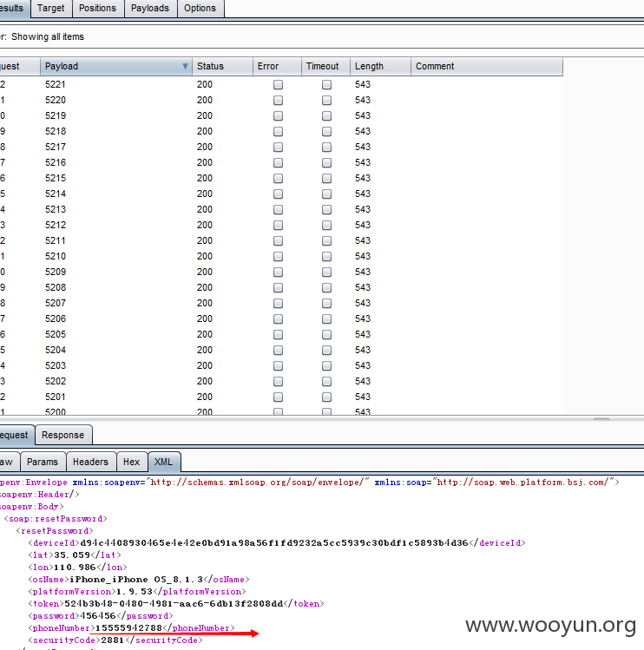Toggle Error checkbox for payload 5204
Screen dimensions: 644x650
coord(279,350)
